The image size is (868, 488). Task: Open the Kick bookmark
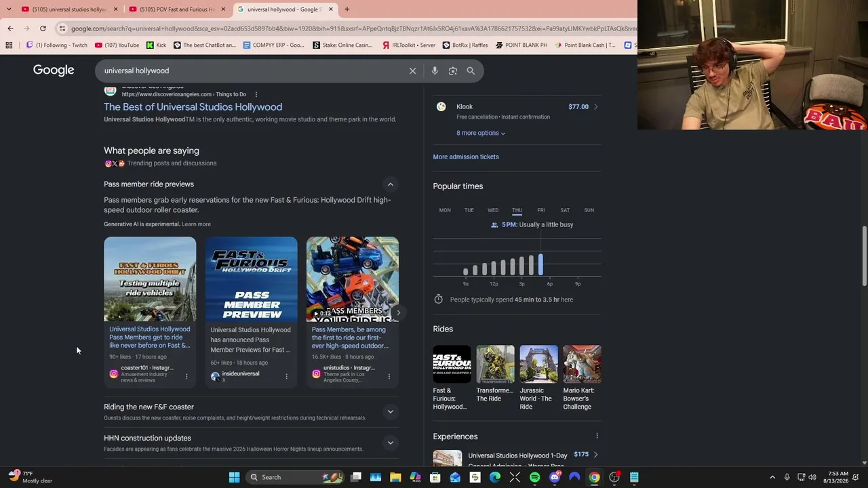coord(156,45)
